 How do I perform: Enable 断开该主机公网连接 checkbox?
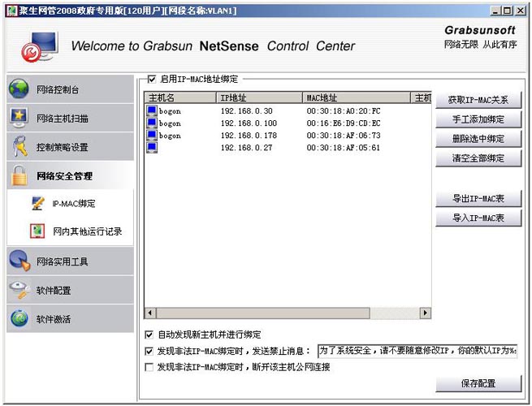coord(149,367)
